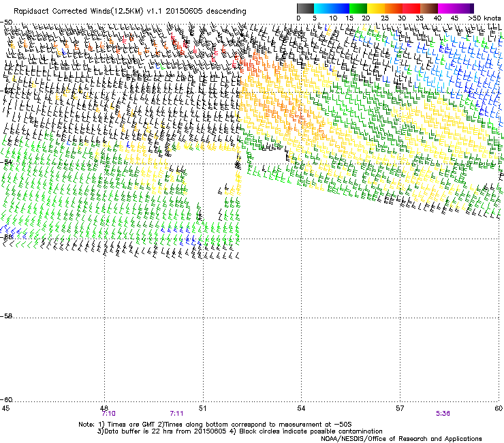The height and width of the screenshot is (443, 504).
Task: Click the legend tick label '40'
Action: click(437, 18)
